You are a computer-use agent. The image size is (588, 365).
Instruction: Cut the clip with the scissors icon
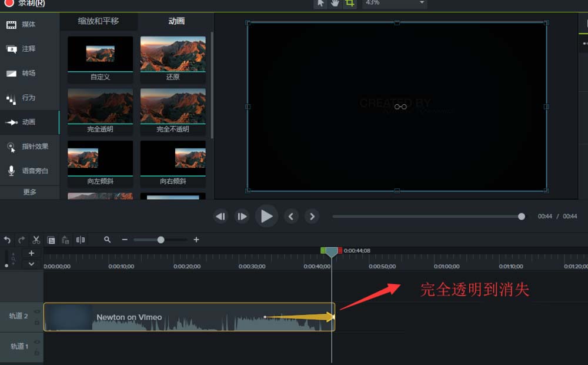pos(36,240)
